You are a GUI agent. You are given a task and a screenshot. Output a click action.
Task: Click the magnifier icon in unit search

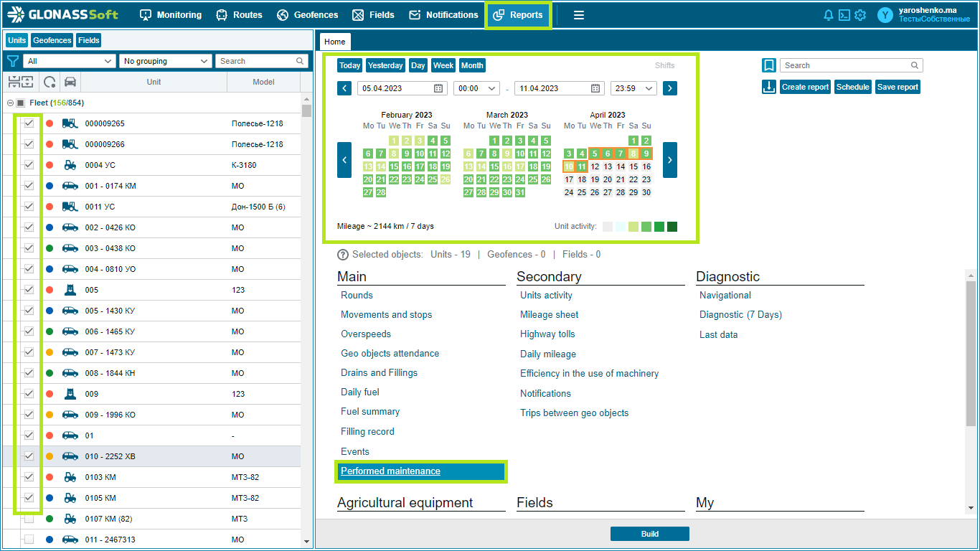coord(301,61)
